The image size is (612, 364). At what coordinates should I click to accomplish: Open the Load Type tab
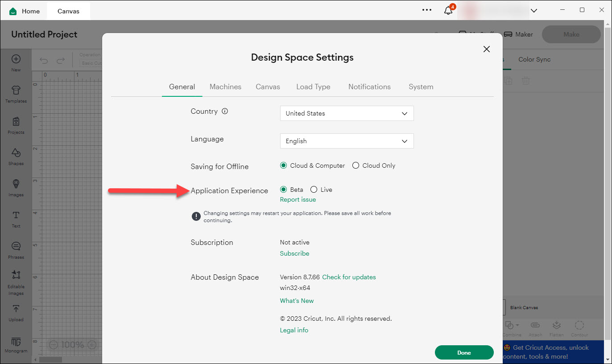(x=313, y=87)
